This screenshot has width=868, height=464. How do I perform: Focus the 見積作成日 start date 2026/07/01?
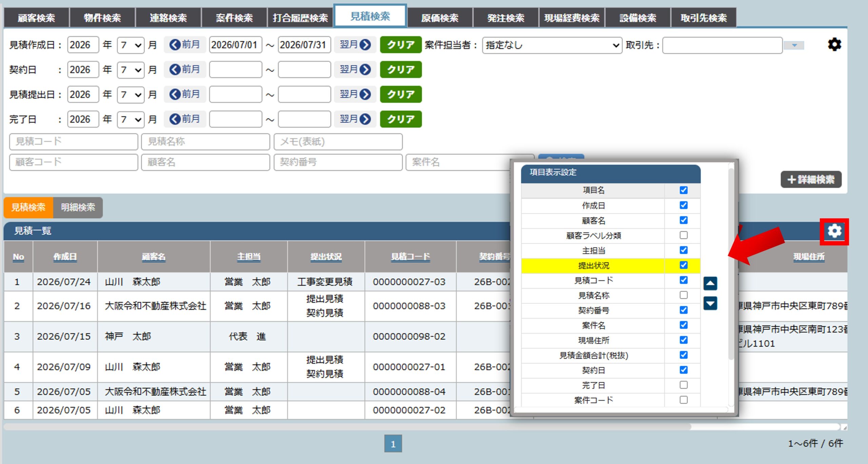(235, 45)
